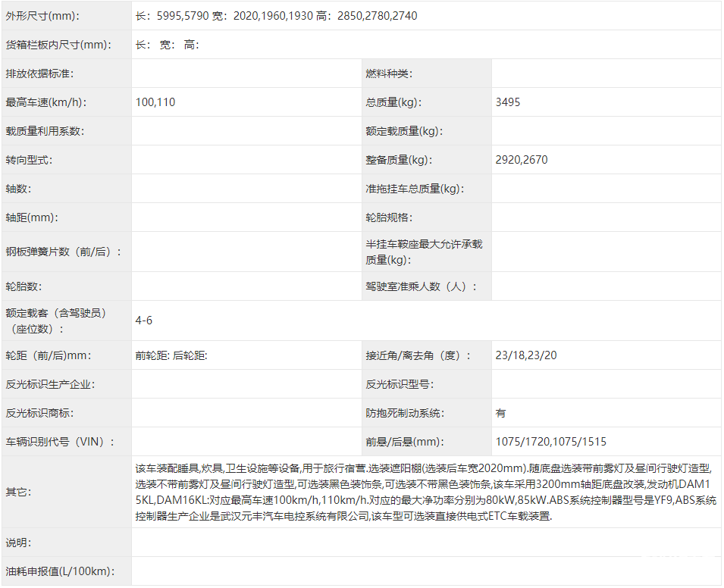This screenshot has width=724, height=588.
Task: Click the 轴数 label
Action: pos(18,189)
